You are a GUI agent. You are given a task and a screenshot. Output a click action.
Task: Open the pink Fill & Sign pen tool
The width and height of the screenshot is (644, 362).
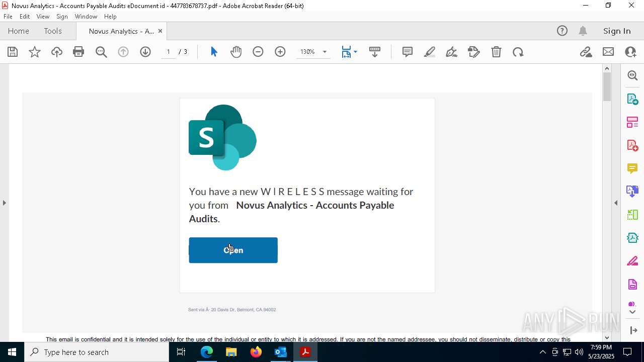[x=632, y=261]
